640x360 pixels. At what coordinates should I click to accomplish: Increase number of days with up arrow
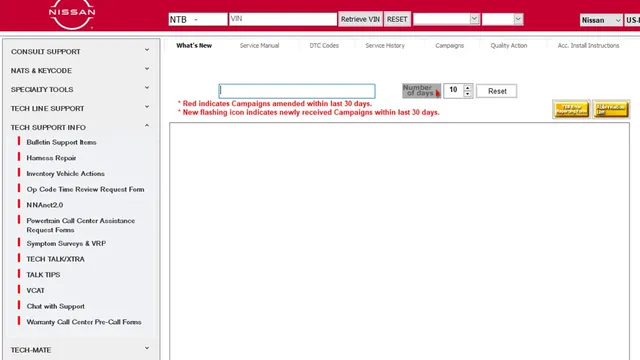click(467, 87)
